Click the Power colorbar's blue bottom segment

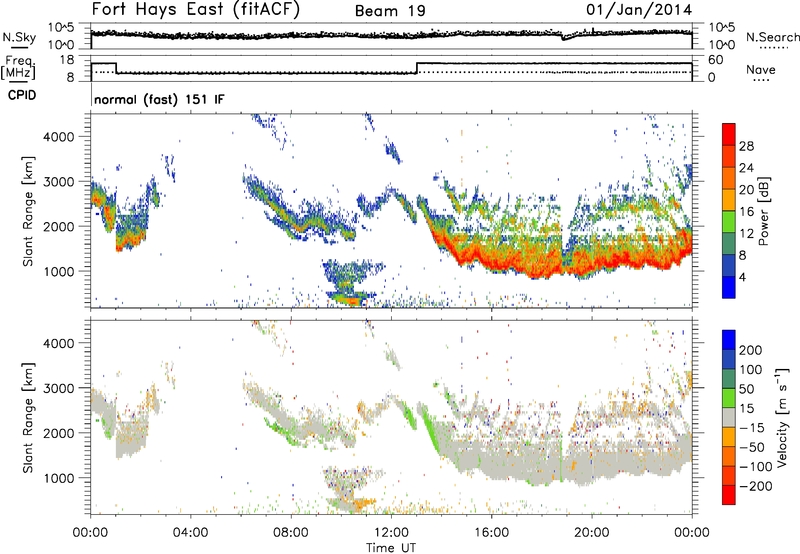[x=729, y=287]
